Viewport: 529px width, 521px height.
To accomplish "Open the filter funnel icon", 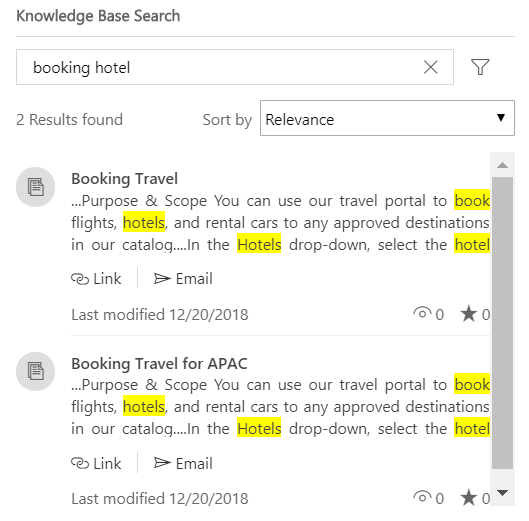I will (x=480, y=67).
